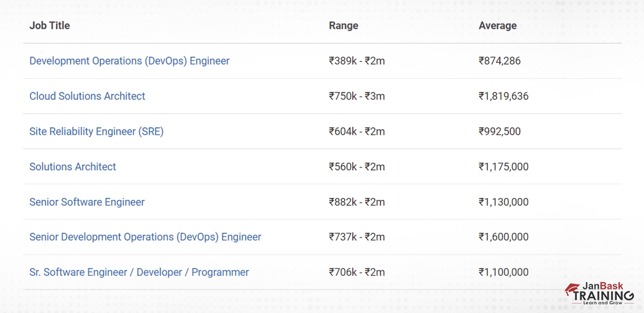The width and height of the screenshot is (644, 313).
Task: Open the Cloud Solutions Architect link
Action: 87,96
